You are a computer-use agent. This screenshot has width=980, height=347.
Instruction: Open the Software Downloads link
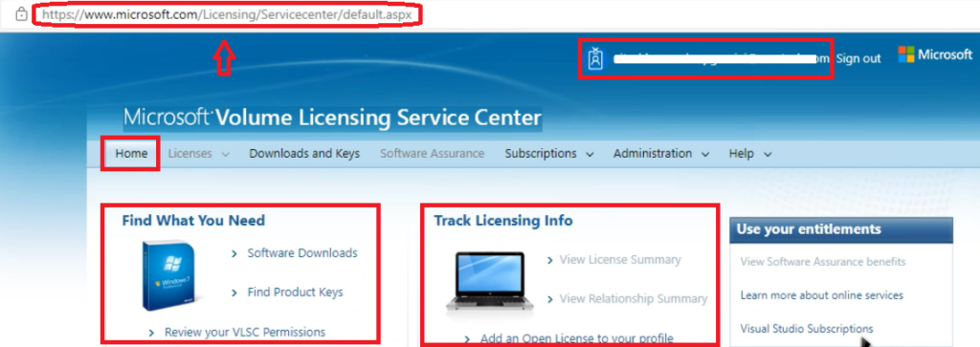pos(302,252)
